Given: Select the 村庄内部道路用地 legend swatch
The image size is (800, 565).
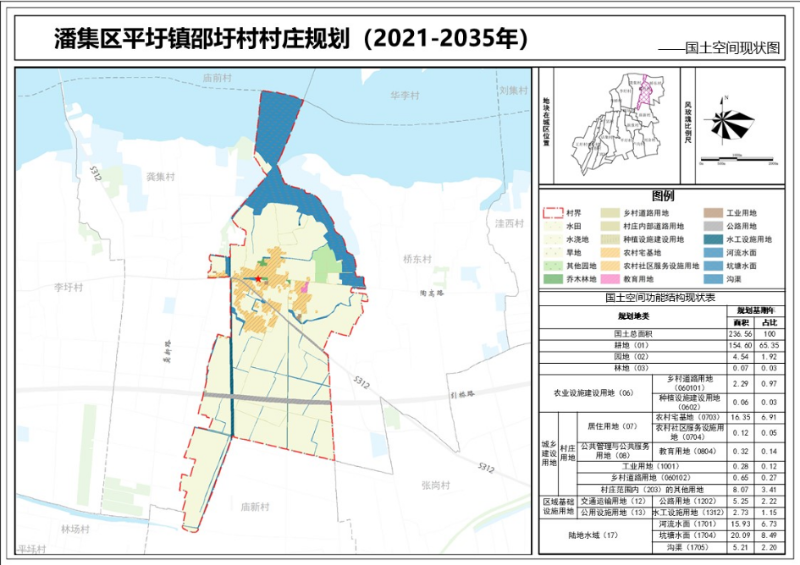Looking at the screenshot, I should click(x=609, y=227).
